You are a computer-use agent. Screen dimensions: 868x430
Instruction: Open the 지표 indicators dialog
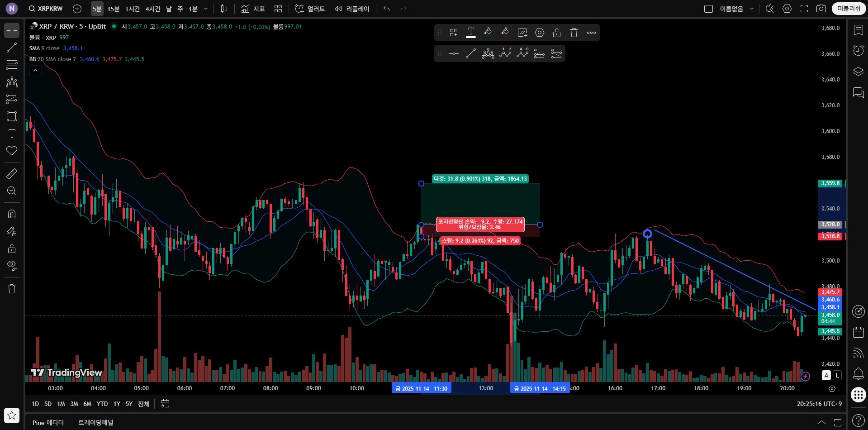pyautogui.click(x=253, y=9)
